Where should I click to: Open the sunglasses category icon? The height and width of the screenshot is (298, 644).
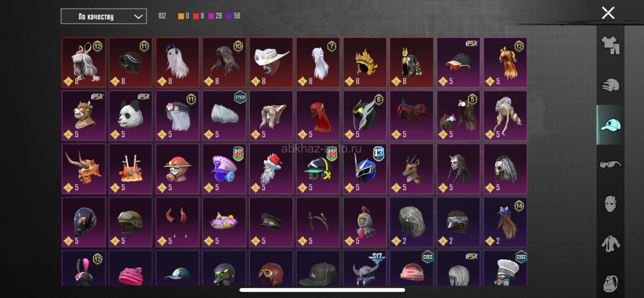[610, 165]
